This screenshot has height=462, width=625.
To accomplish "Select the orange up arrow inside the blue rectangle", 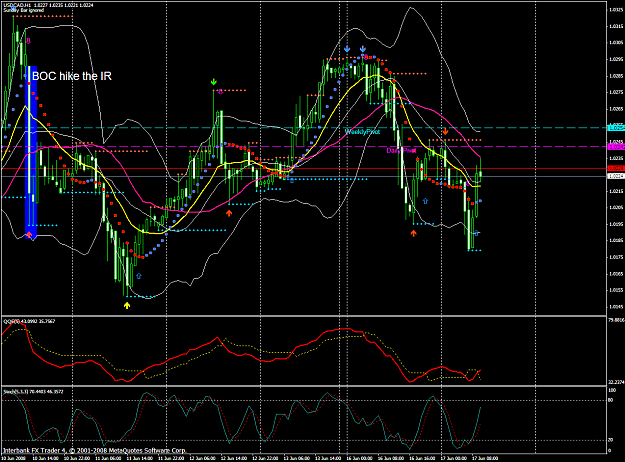I will (29, 235).
